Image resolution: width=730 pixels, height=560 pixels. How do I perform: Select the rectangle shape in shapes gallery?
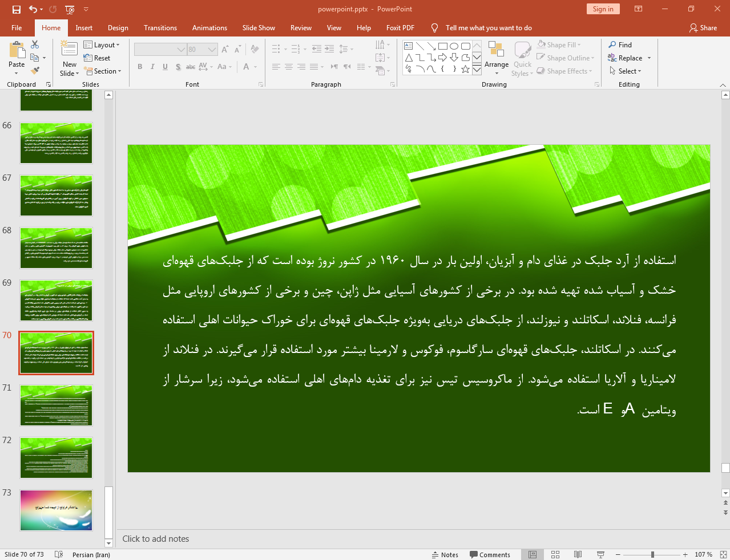(x=442, y=46)
